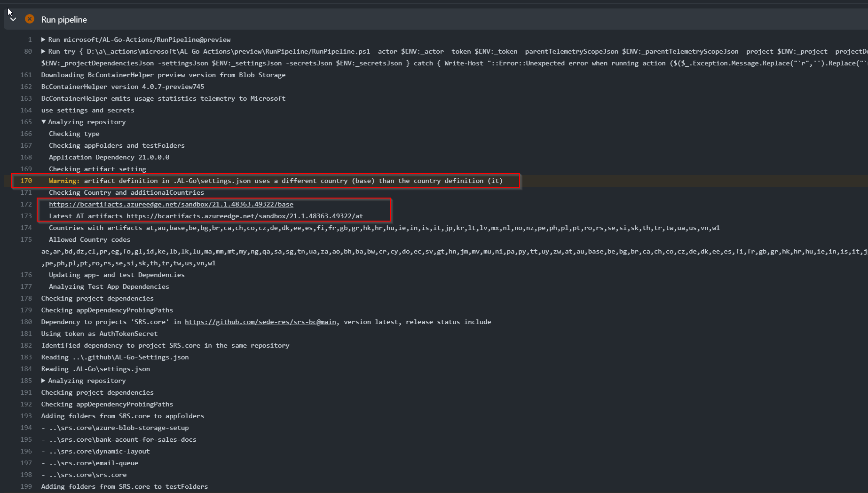Click the Checking appDependencyProbingPaths line
This screenshot has height=493, width=868.
[107, 310]
